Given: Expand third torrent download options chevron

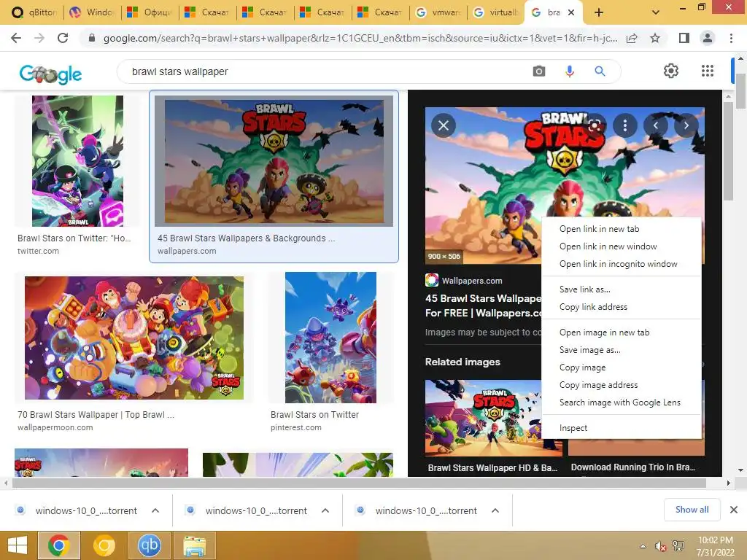Looking at the screenshot, I should point(495,510).
